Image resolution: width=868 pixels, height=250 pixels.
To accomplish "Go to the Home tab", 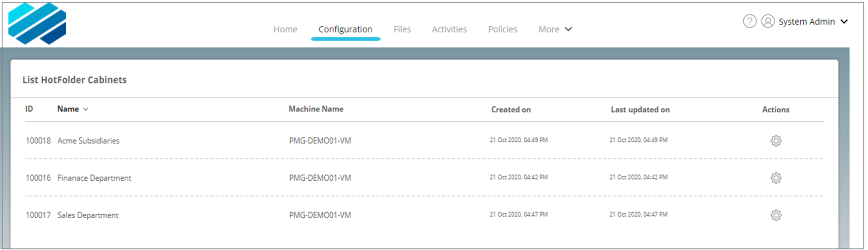I will pyautogui.click(x=285, y=29).
